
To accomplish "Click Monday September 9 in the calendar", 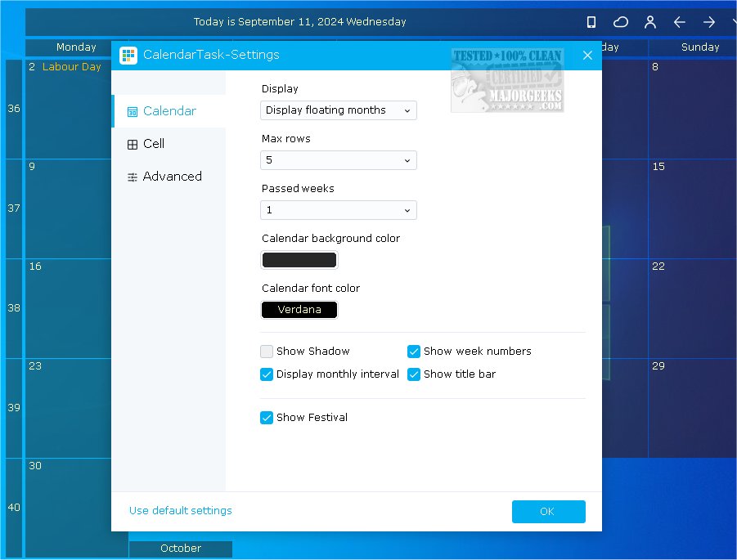I will click(x=69, y=209).
